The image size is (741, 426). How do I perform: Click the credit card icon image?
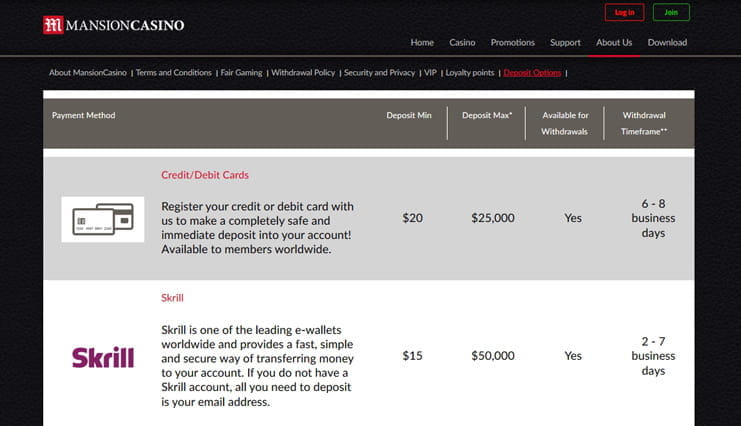[103, 219]
